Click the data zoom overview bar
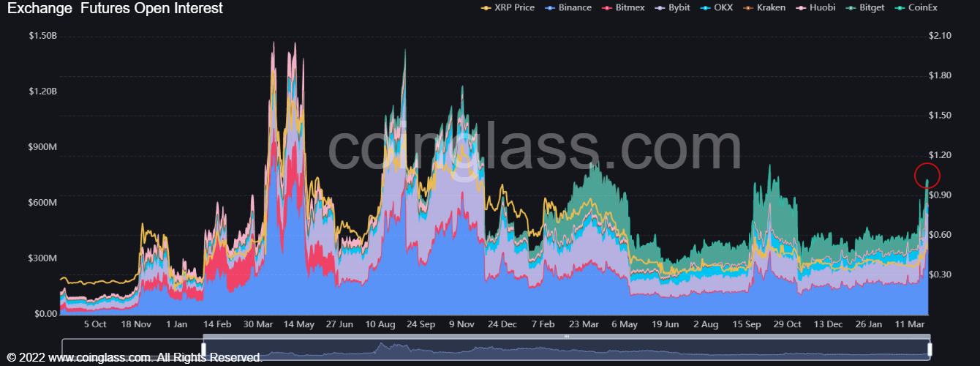 tap(496, 349)
